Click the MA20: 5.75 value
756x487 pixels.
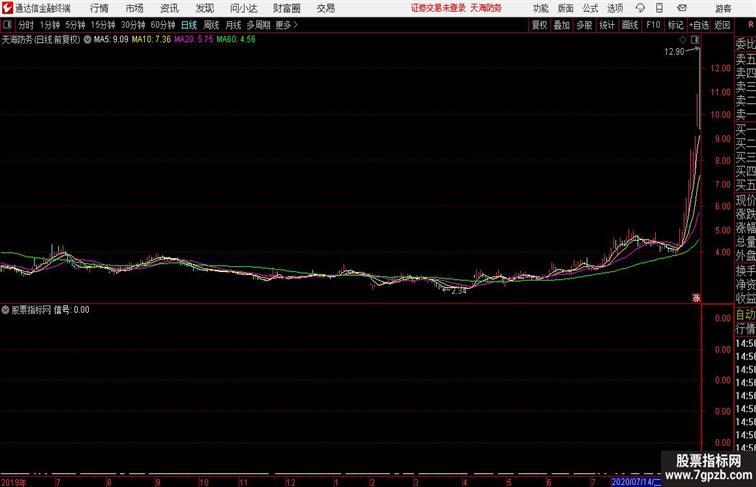193,40
